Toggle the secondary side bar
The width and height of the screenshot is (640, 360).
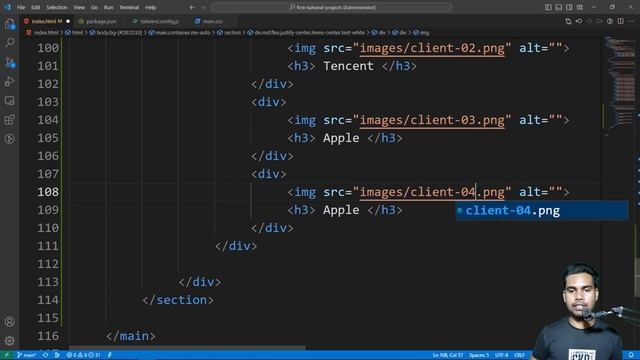tap(569, 7)
